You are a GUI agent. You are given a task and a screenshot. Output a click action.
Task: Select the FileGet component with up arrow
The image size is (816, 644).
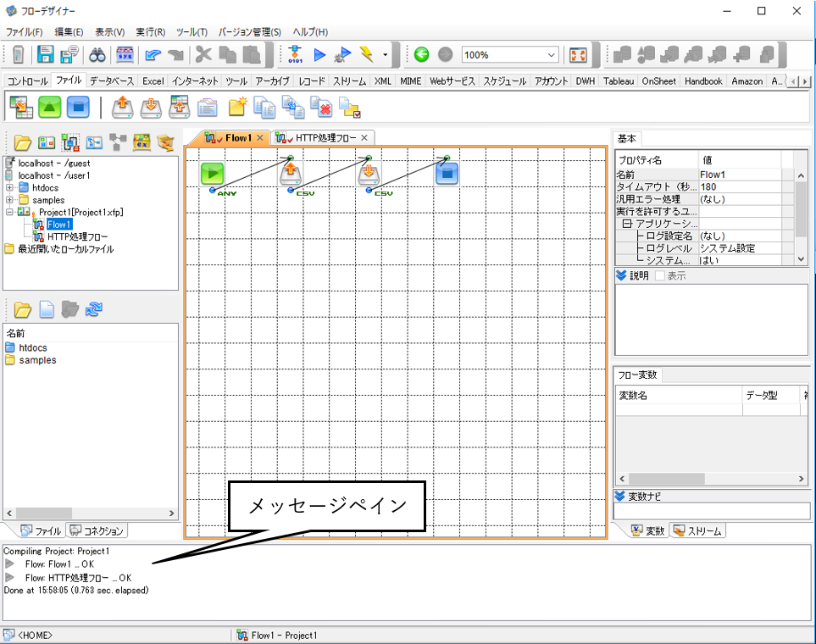click(123, 107)
